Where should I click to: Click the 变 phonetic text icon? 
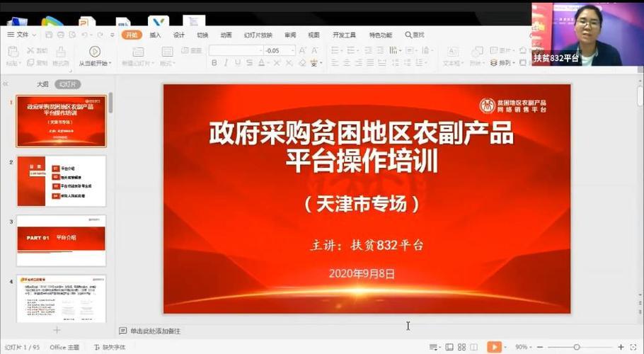[315, 63]
